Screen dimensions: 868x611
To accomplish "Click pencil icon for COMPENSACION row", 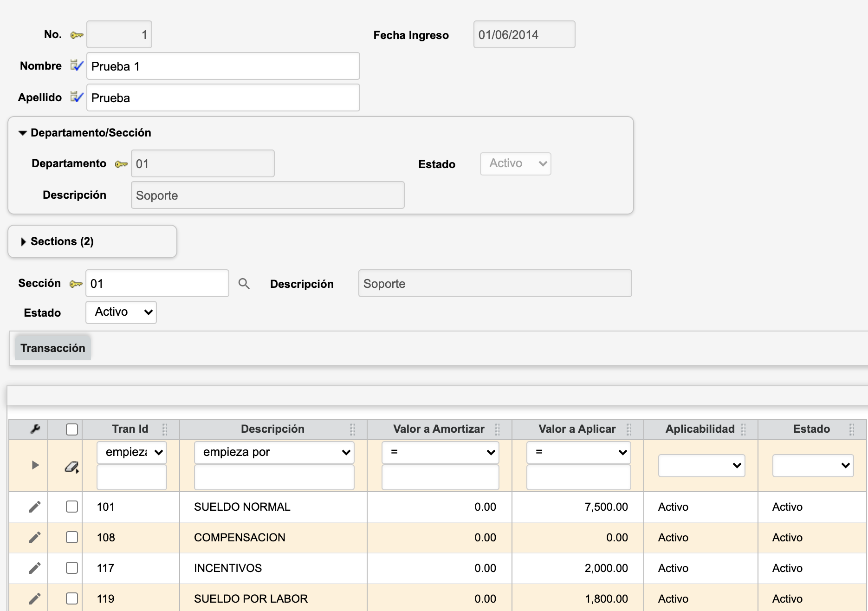I will (x=35, y=537).
